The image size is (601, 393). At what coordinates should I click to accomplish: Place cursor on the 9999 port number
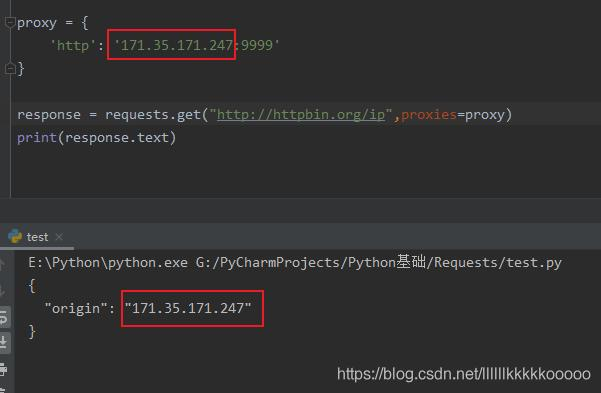click(x=256, y=45)
